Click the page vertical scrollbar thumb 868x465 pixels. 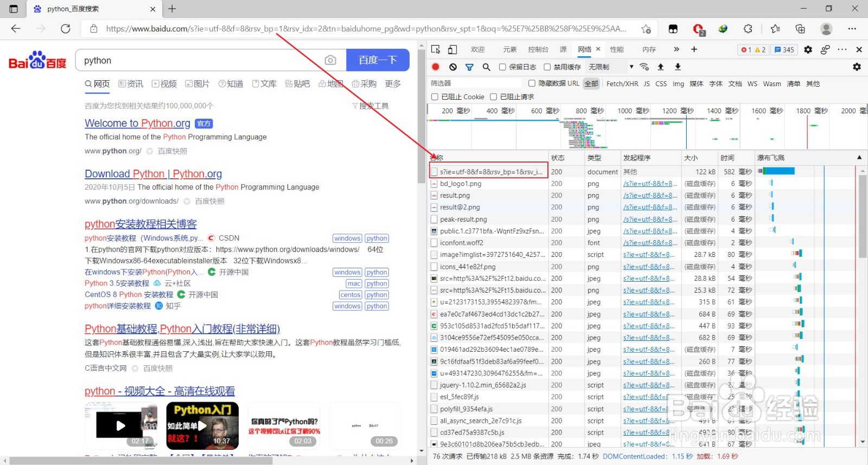(x=422, y=117)
